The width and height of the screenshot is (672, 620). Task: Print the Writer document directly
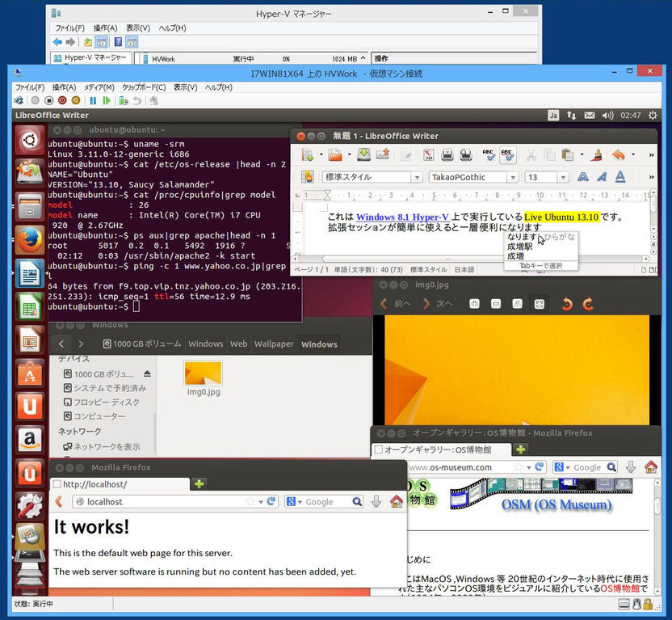(x=447, y=155)
